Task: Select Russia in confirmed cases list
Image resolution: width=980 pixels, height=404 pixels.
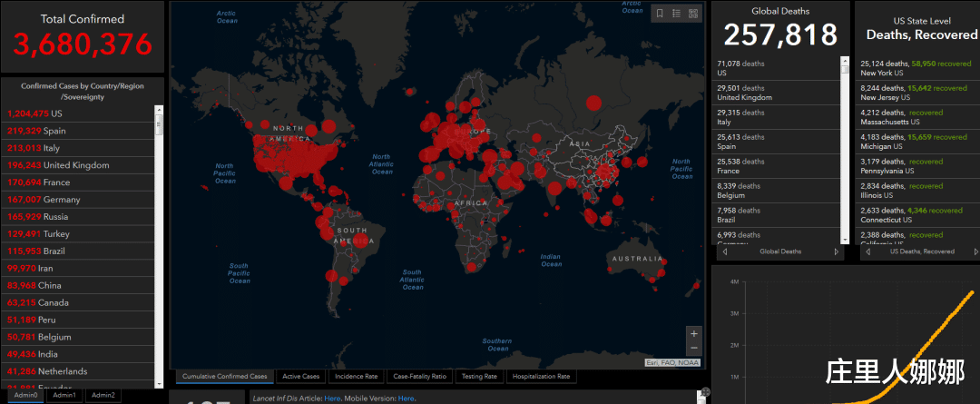Action: [x=77, y=217]
